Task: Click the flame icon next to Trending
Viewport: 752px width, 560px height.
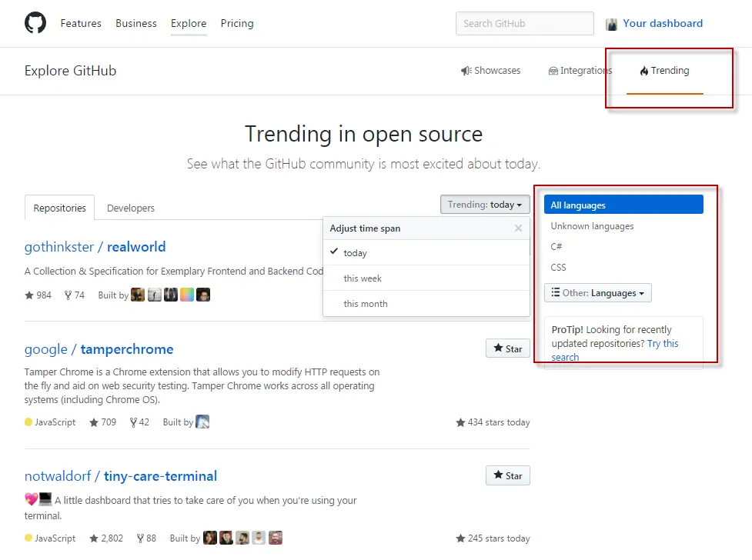Action: tap(643, 71)
